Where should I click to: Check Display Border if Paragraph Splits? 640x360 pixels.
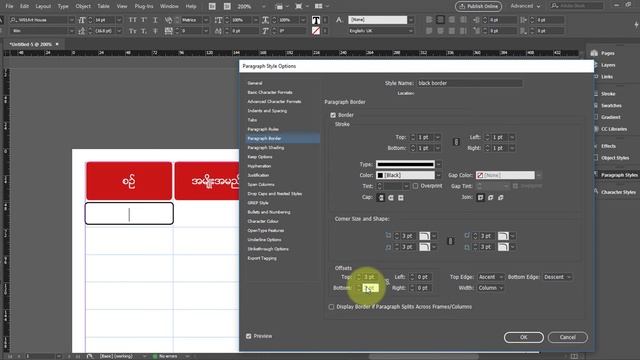331,307
